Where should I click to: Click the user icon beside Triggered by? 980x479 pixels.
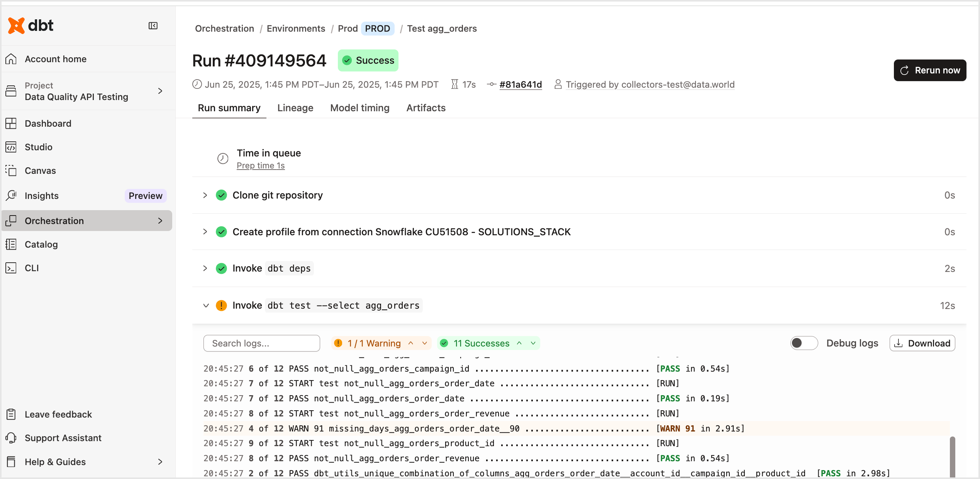(x=558, y=84)
